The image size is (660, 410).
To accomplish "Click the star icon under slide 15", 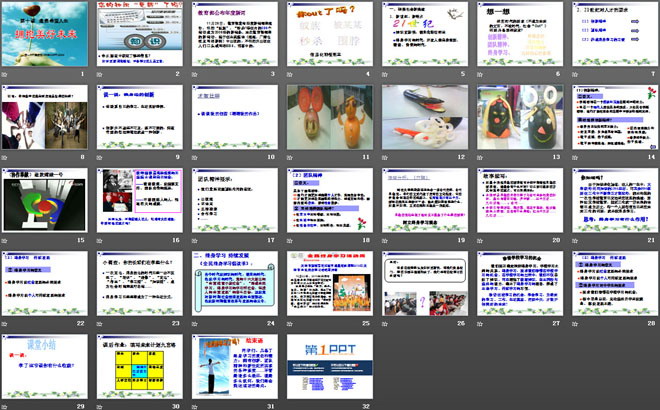I will click(6, 242).
